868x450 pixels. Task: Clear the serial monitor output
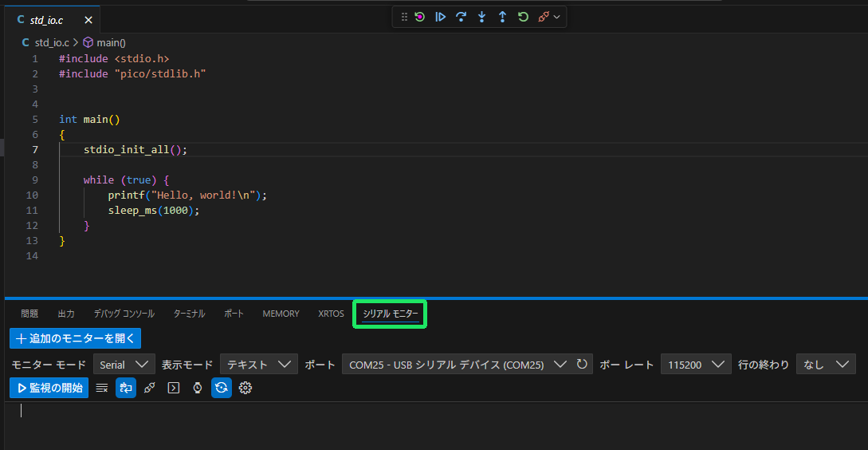tap(102, 388)
